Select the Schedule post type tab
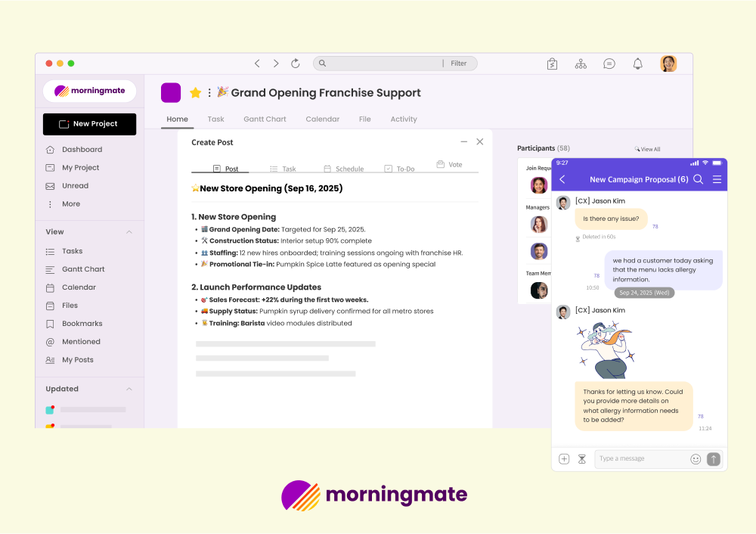Screen dimensions: 756x534 coord(343,169)
